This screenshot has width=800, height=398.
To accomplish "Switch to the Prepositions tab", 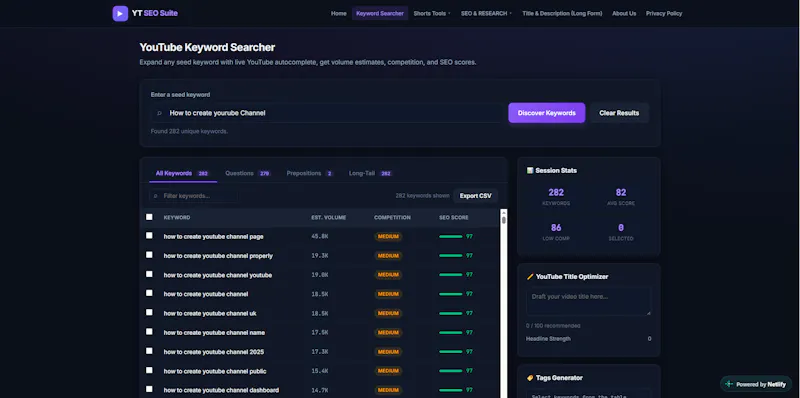I will [x=310, y=173].
